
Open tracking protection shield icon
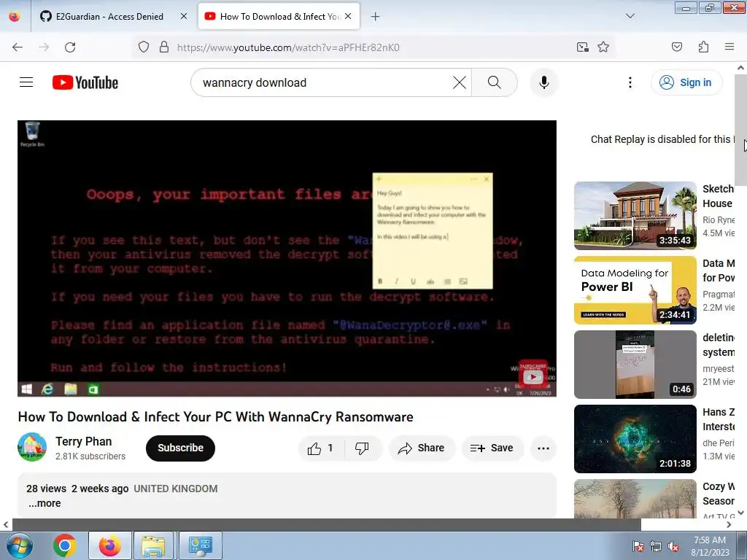pos(144,47)
